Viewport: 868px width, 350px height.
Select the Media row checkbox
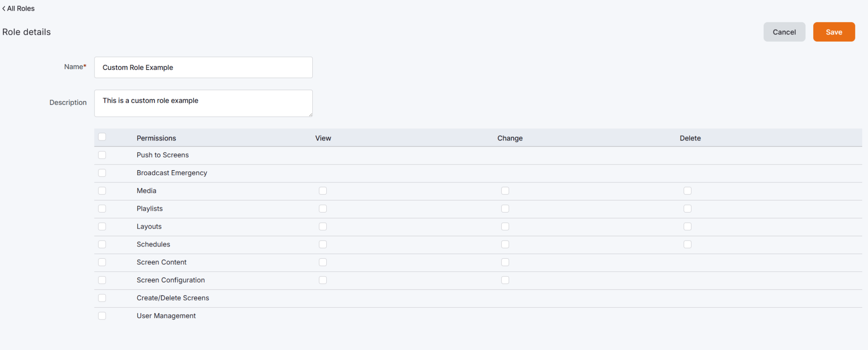pyautogui.click(x=102, y=190)
